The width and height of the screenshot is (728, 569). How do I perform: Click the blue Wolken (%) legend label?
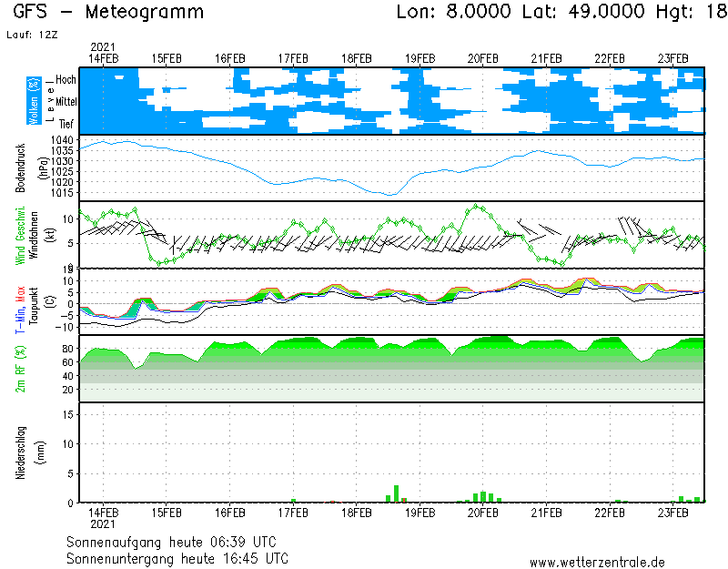34,100
